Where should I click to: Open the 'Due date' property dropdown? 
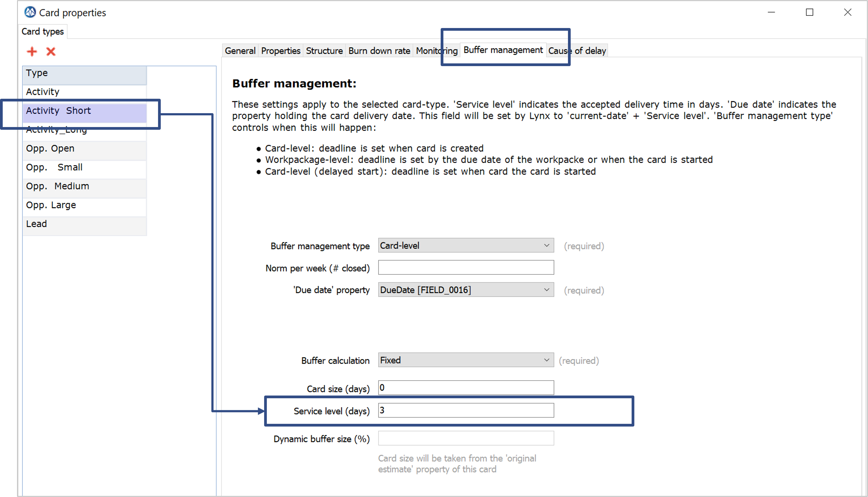point(466,290)
